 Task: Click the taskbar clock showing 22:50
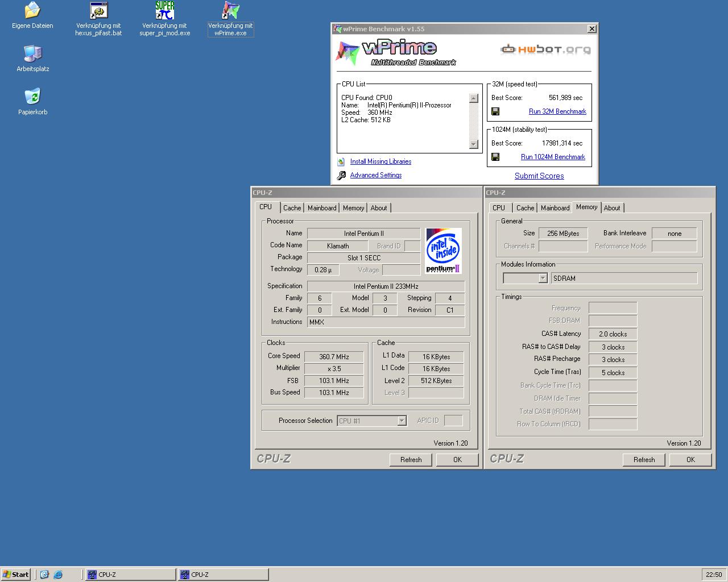tap(714, 575)
